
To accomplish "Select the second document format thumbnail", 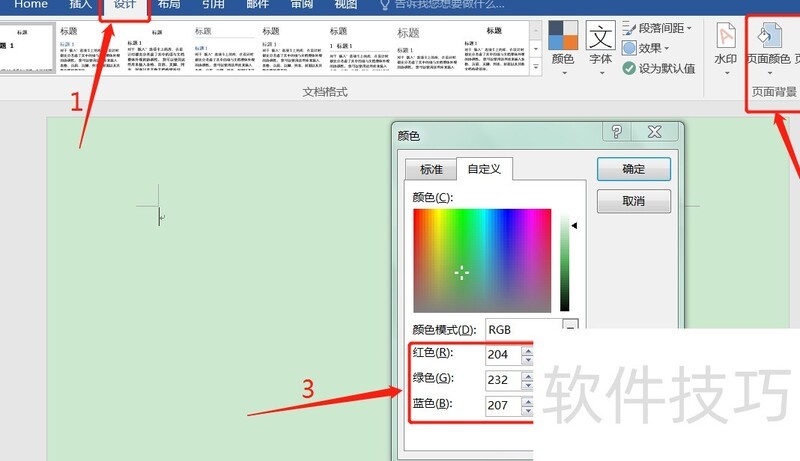I will (x=89, y=48).
